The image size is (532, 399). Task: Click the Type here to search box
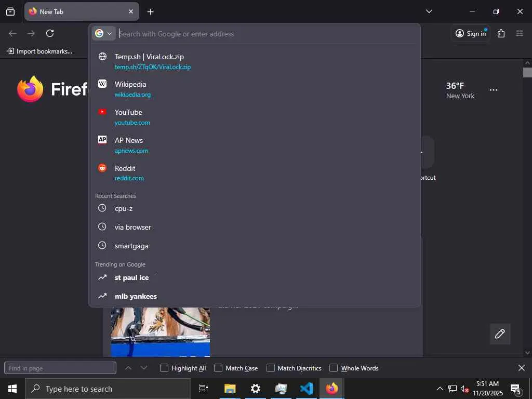coord(108,389)
